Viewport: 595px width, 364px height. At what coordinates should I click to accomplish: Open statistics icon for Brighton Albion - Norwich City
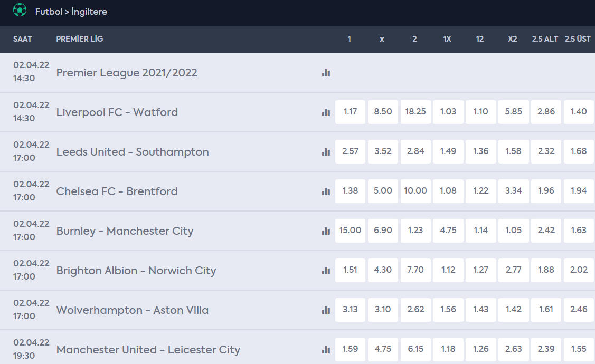(x=326, y=271)
